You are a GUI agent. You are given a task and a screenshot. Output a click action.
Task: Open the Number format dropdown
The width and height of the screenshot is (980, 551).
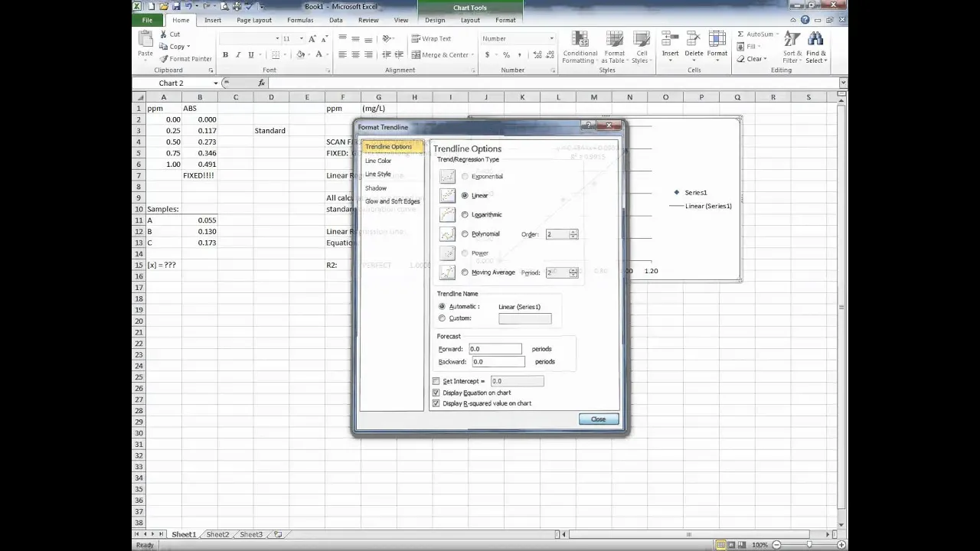pos(551,38)
